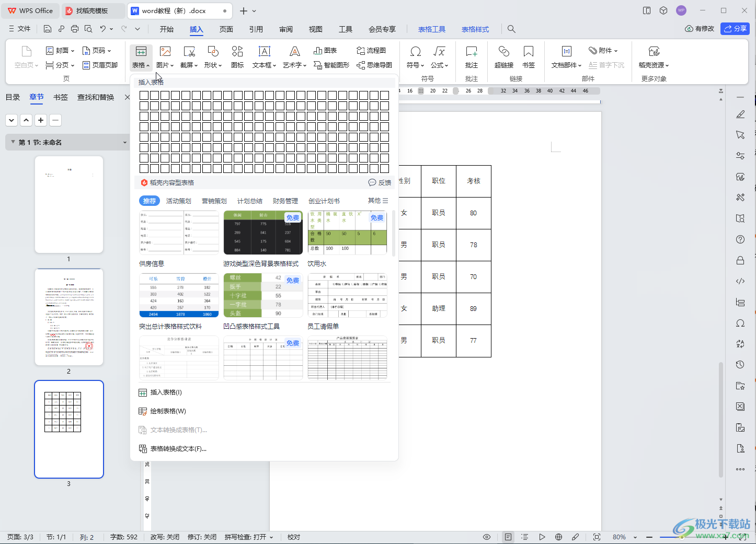Viewport: 756px width, 544px height.
Task: Click the help question icon in right sidebar
Action: click(740, 239)
